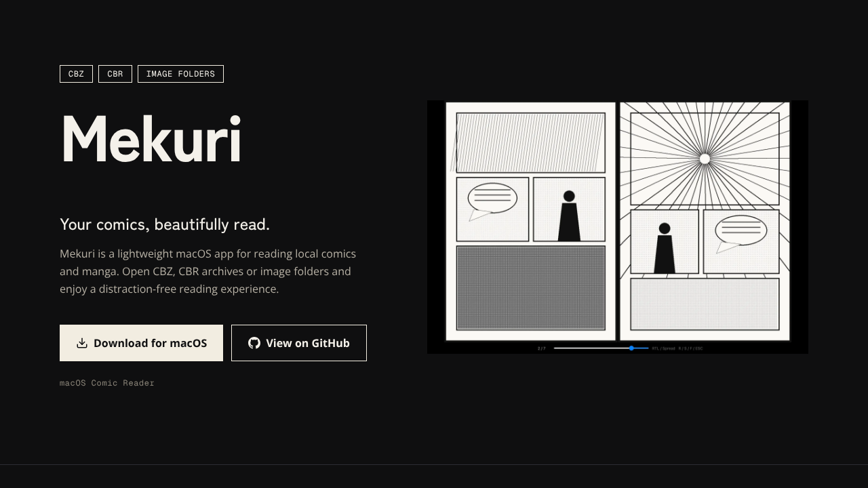This screenshot has width=868, height=488.
Task: Click the "RTL / Spread" label in preview
Action: (663, 348)
